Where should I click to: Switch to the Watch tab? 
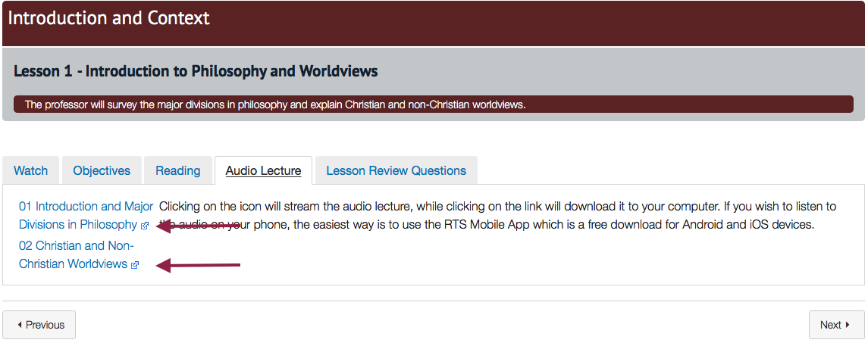point(31,170)
